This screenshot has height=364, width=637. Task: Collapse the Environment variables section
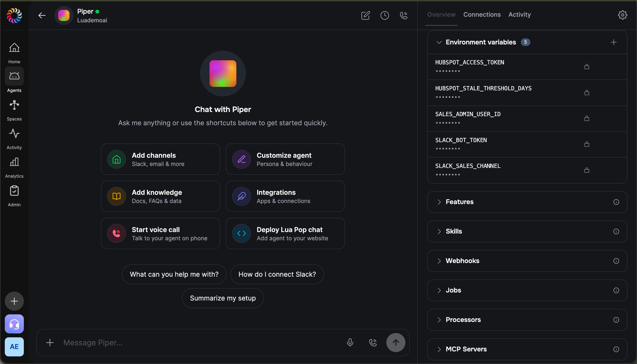(439, 42)
